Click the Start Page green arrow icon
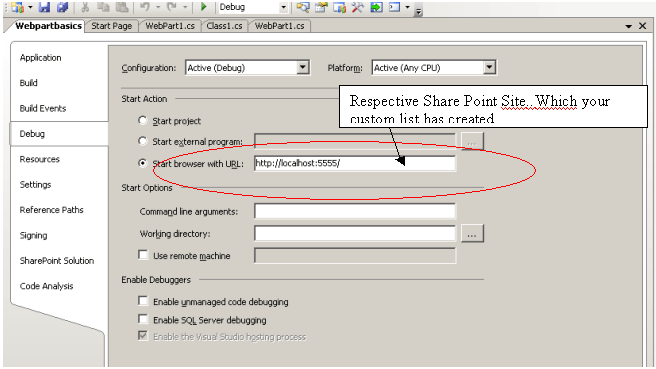Screen dimensions: 656x369 pos(376,7)
